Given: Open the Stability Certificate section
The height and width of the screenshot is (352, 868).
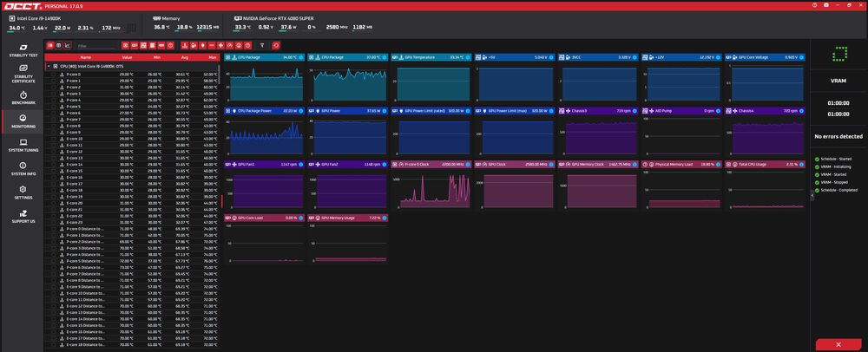Looking at the screenshot, I should [x=23, y=74].
